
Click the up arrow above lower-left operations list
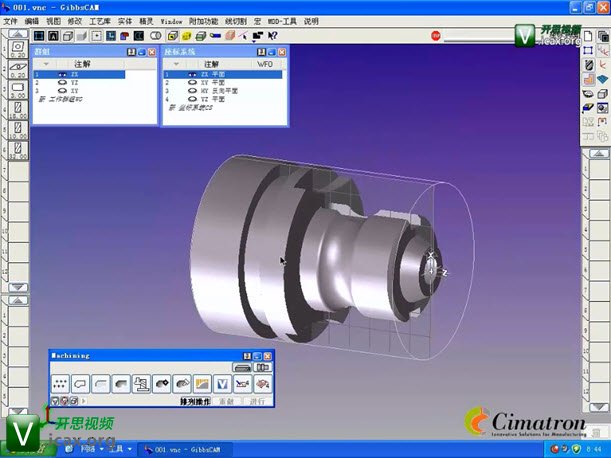pyautogui.click(x=18, y=300)
